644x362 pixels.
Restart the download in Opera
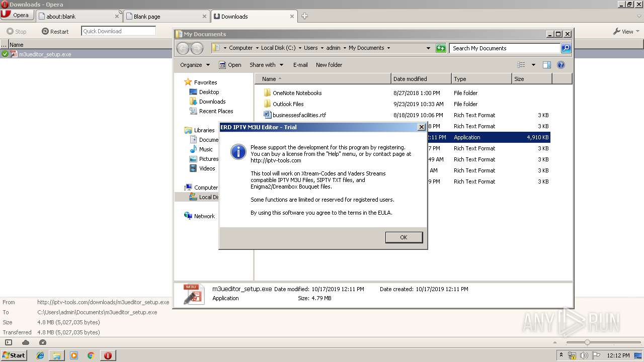click(55, 31)
